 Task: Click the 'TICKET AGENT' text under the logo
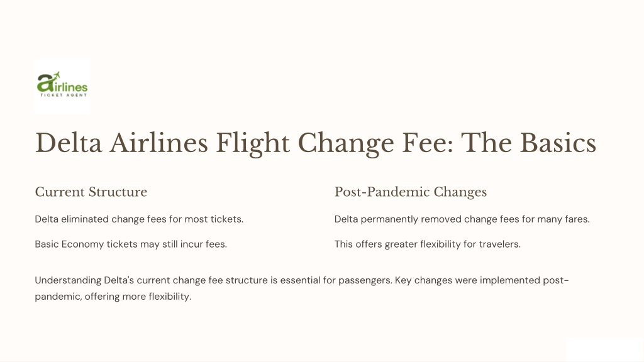pyautogui.click(x=64, y=95)
